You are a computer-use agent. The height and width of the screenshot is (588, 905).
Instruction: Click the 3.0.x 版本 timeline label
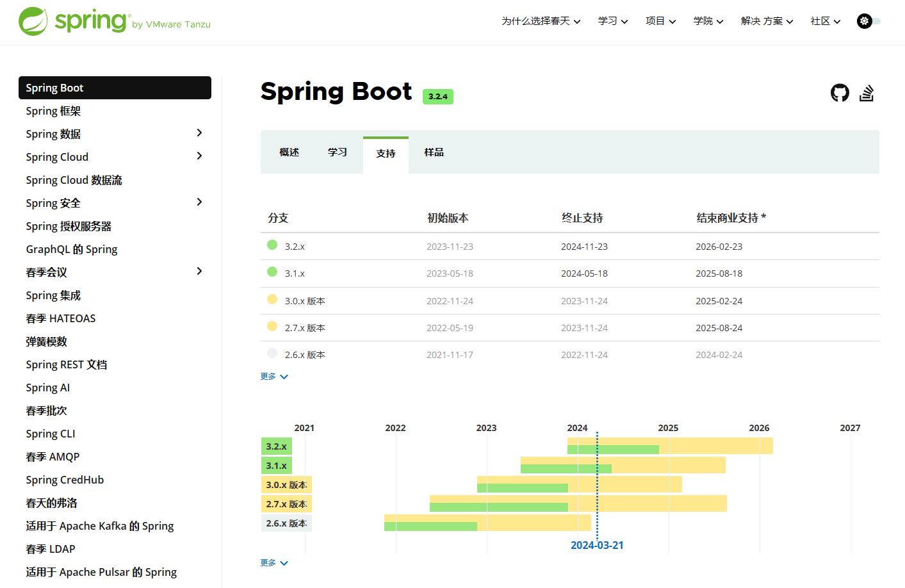(x=286, y=485)
